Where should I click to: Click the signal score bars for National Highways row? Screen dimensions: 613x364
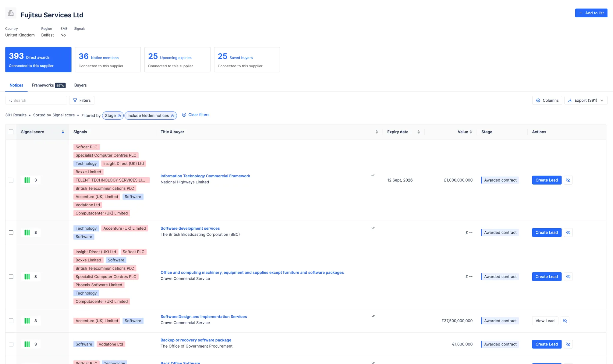[x=27, y=180]
